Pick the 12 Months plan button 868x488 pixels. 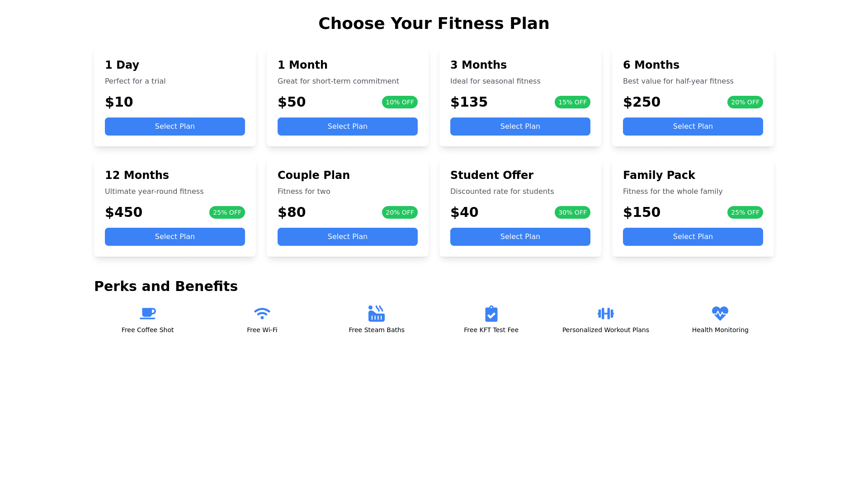click(175, 237)
